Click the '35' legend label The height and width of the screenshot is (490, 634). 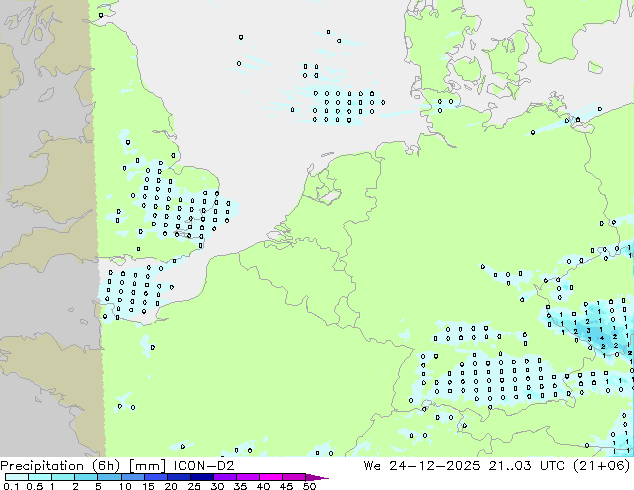(240, 486)
